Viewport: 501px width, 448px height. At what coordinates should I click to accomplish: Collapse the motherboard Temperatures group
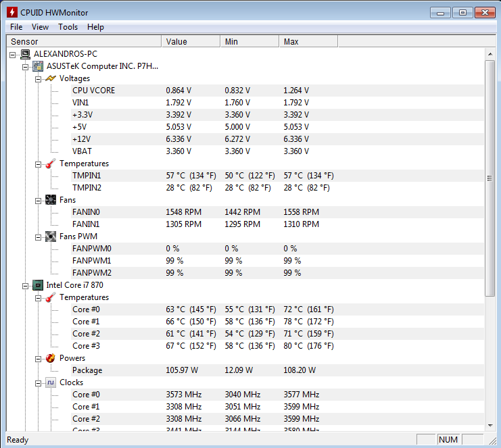38,164
